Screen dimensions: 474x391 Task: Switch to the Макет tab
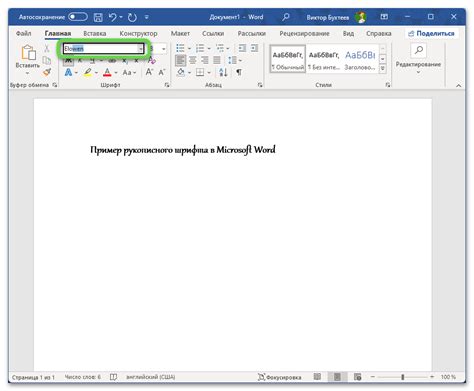point(180,33)
